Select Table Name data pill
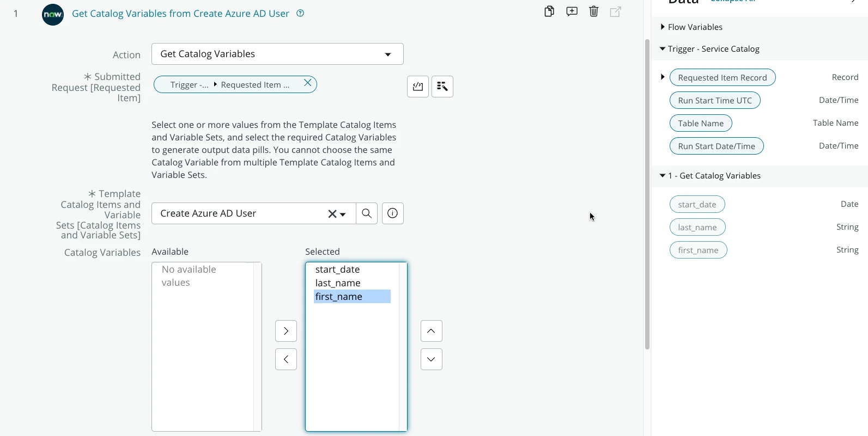868x436 pixels. 701,123
